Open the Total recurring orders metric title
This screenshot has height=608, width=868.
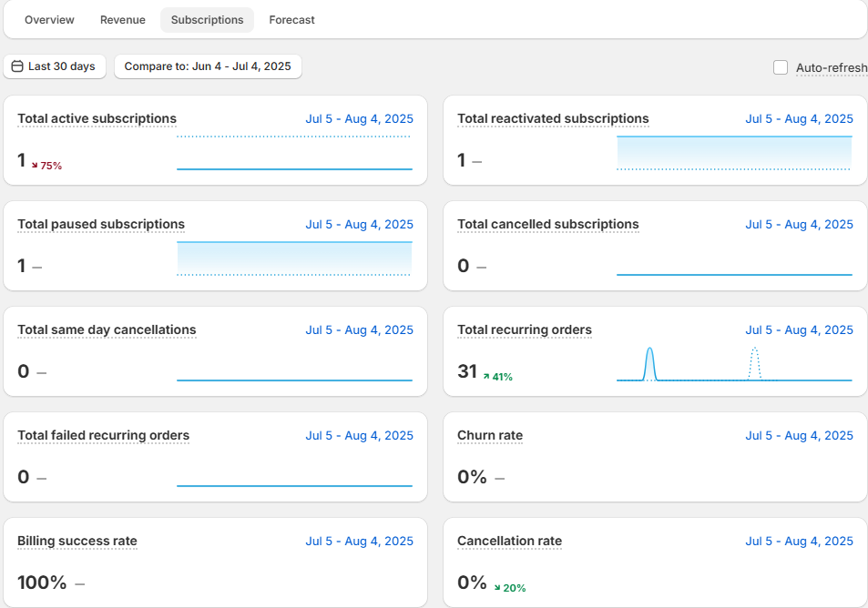524,329
